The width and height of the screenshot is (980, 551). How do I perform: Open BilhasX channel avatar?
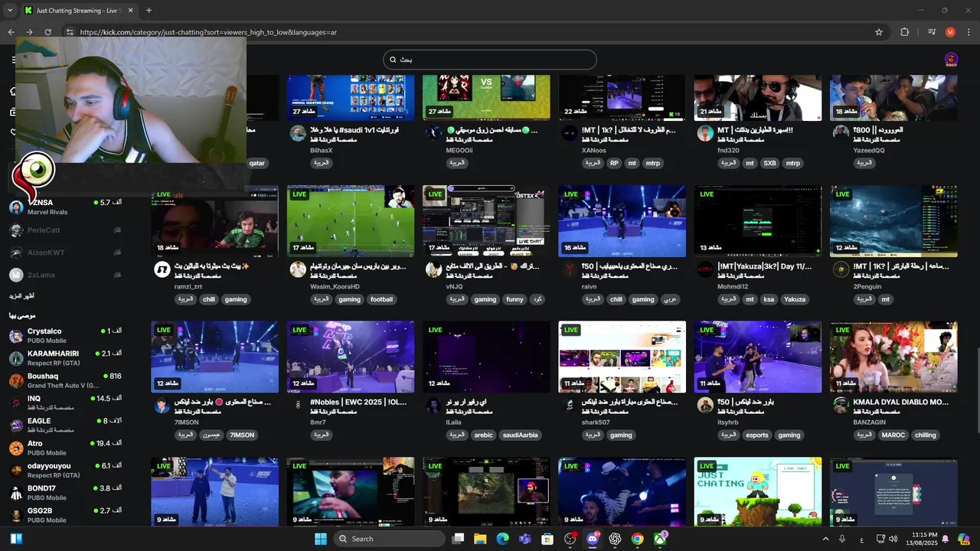pos(298,133)
